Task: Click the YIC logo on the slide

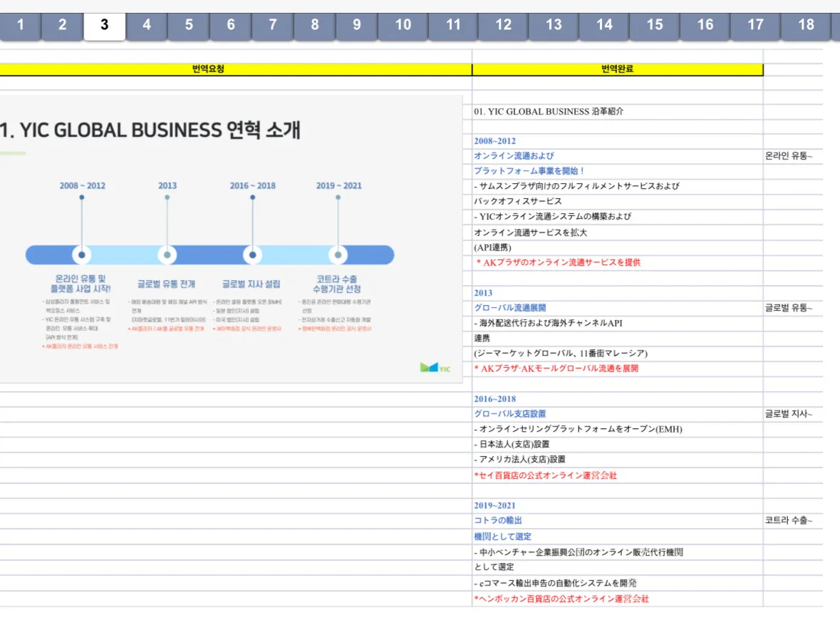Action: pyautogui.click(x=435, y=368)
